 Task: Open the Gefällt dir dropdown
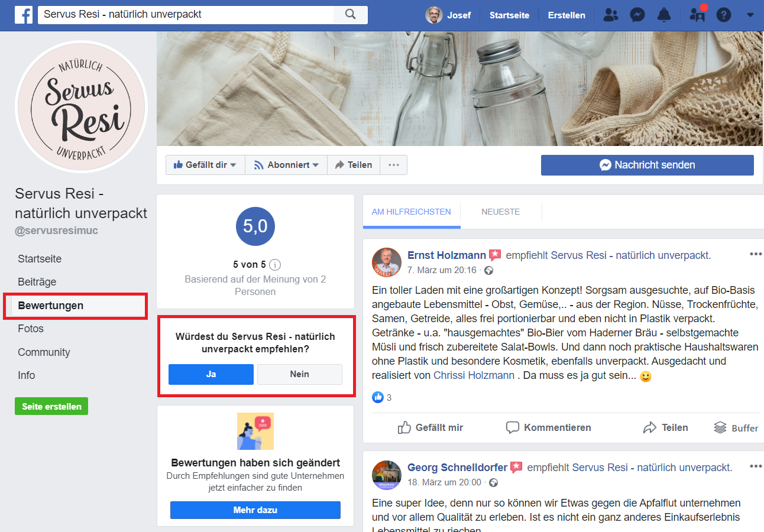point(205,165)
